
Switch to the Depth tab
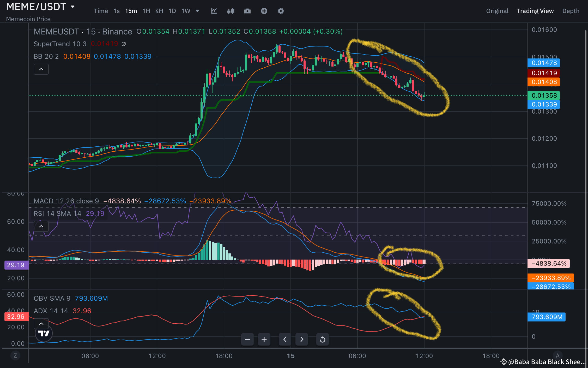point(571,11)
